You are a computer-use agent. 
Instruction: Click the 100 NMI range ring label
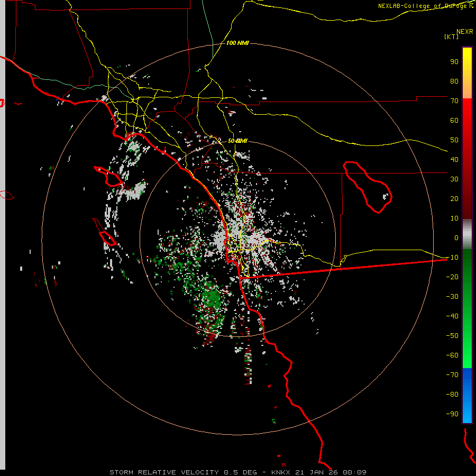[x=237, y=43]
